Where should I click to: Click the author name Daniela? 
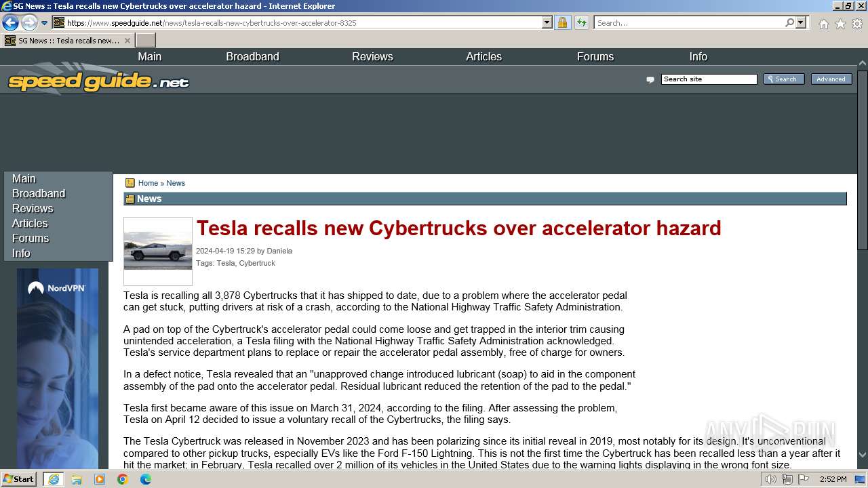(x=279, y=251)
